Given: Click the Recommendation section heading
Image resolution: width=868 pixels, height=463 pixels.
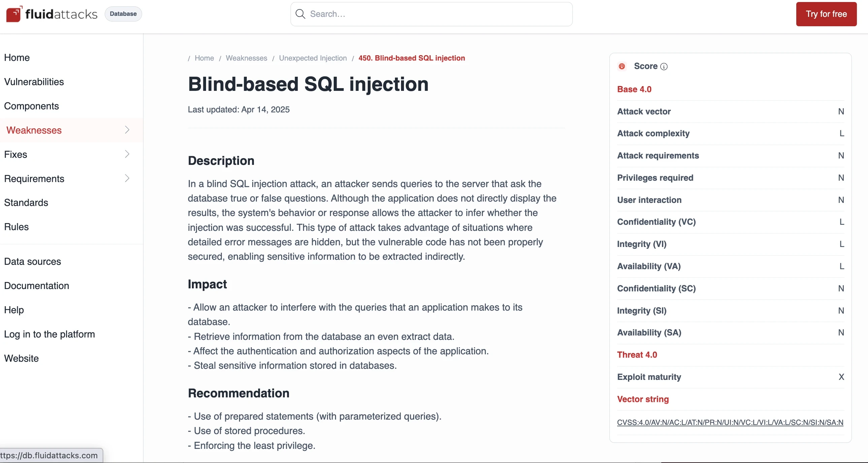Looking at the screenshot, I should click(239, 393).
